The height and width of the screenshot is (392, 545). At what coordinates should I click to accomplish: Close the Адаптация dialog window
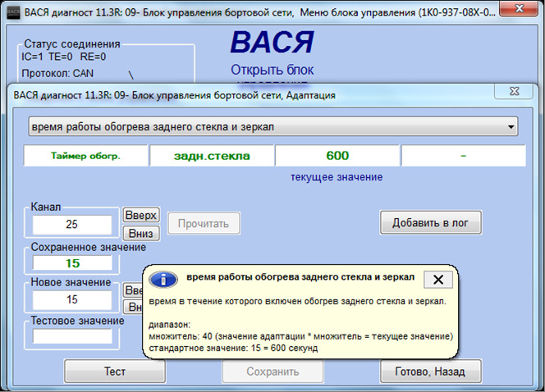(x=514, y=91)
